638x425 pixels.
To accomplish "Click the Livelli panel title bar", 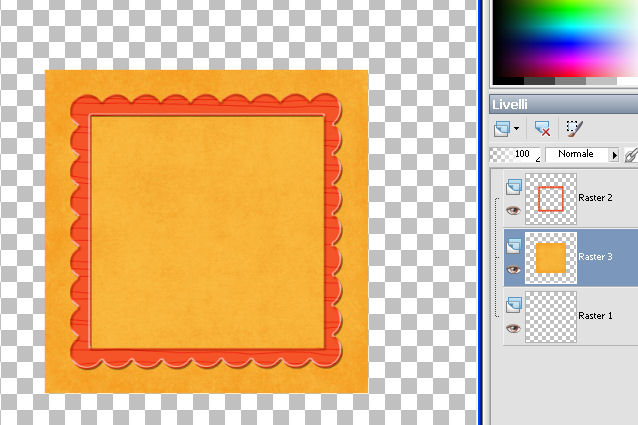I will [x=564, y=105].
